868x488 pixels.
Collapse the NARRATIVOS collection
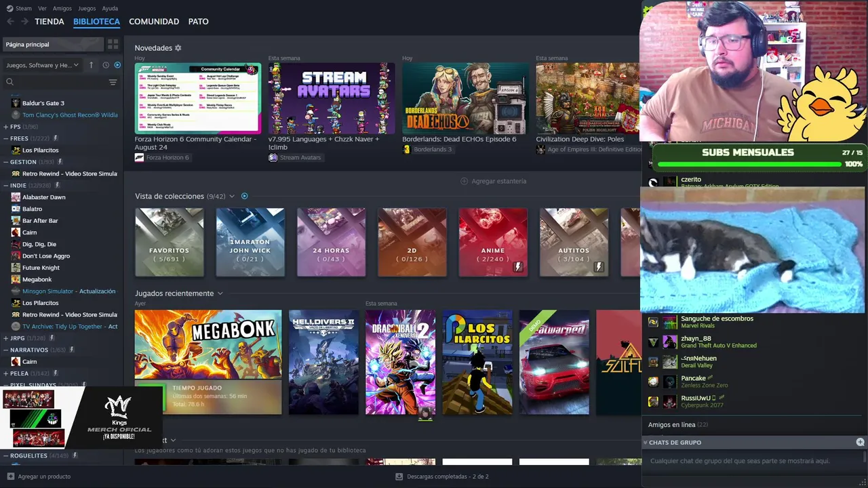tap(6, 350)
